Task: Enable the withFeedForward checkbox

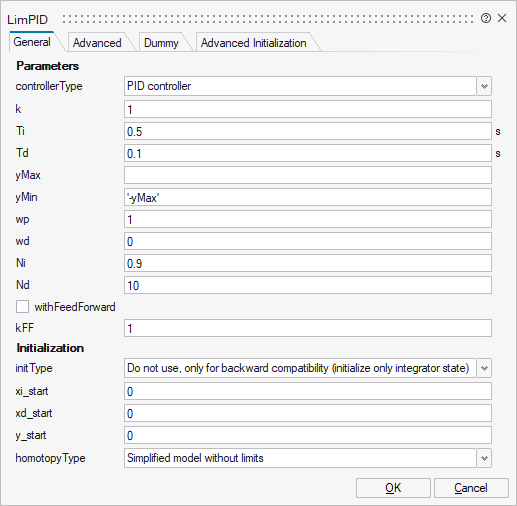Action: [x=22, y=307]
